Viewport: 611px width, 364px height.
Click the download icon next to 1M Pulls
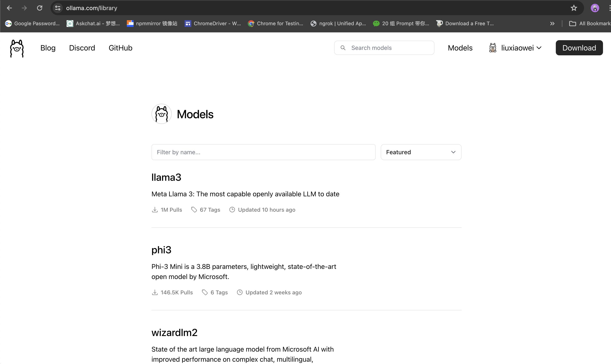tap(155, 210)
